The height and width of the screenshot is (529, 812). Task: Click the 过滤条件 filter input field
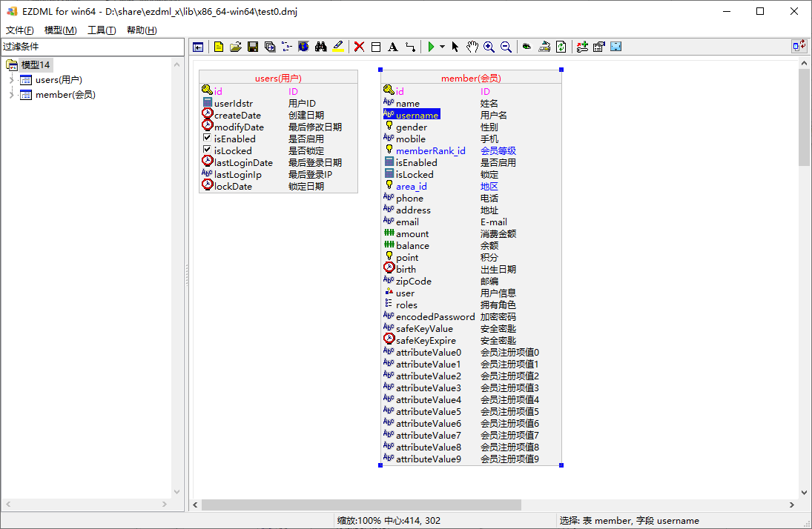point(93,47)
